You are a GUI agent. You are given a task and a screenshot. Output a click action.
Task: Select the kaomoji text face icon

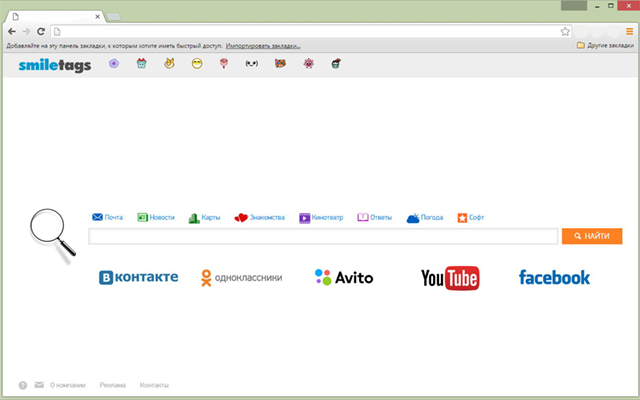click(x=251, y=63)
